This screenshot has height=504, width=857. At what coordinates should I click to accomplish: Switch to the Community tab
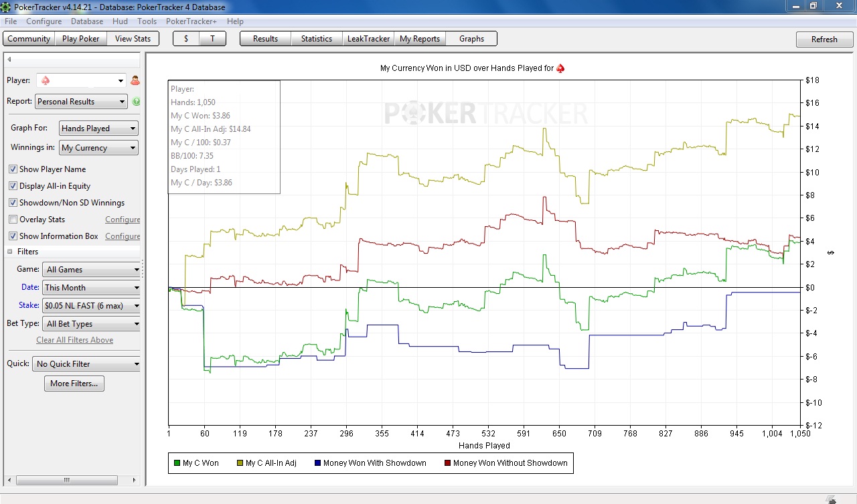[x=29, y=39]
